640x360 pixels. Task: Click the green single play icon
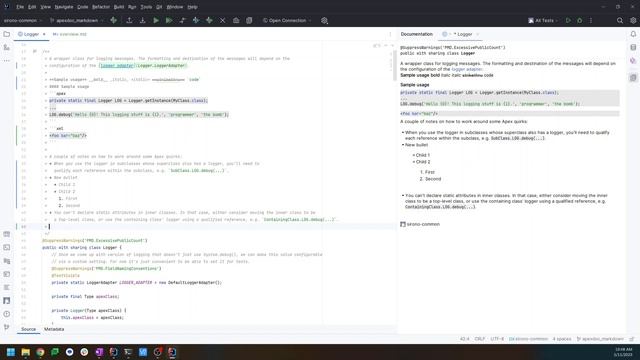pyautogui.click(x=156, y=20)
